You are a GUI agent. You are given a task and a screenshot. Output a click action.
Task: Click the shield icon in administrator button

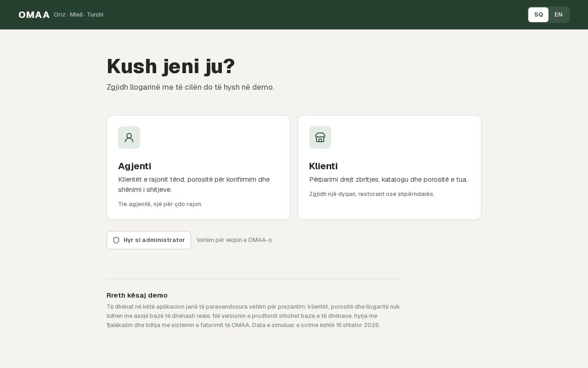pos(116,240)
